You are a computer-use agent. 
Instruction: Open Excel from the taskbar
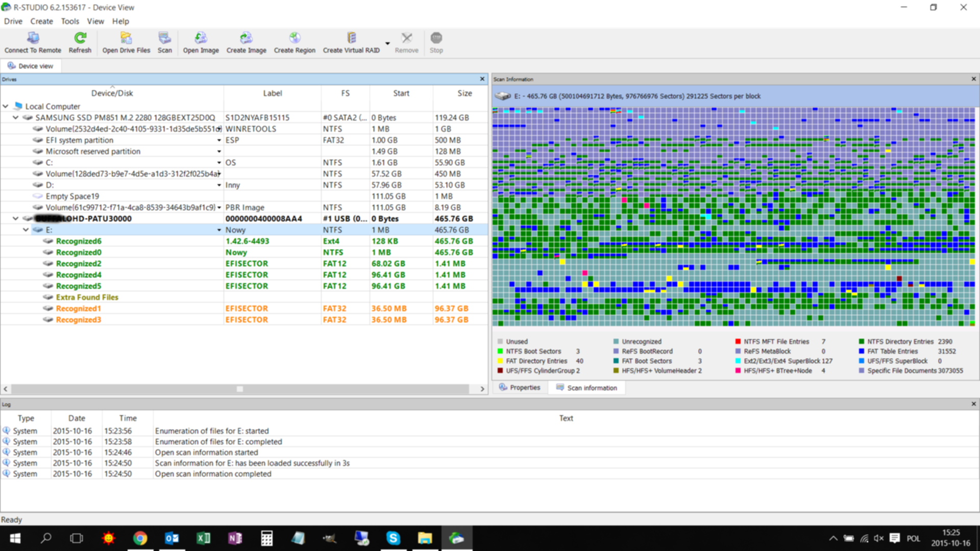(203, 538)
